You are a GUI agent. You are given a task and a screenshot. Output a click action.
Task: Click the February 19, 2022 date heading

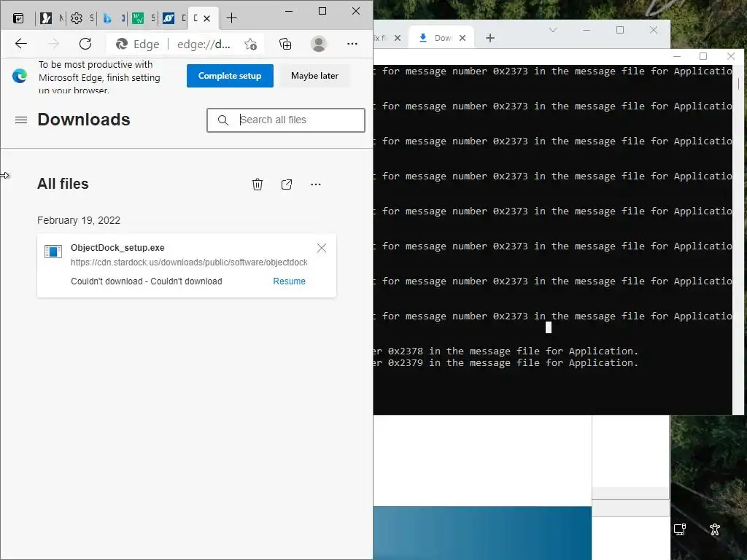pyautogui.click(x=79, y=220)
